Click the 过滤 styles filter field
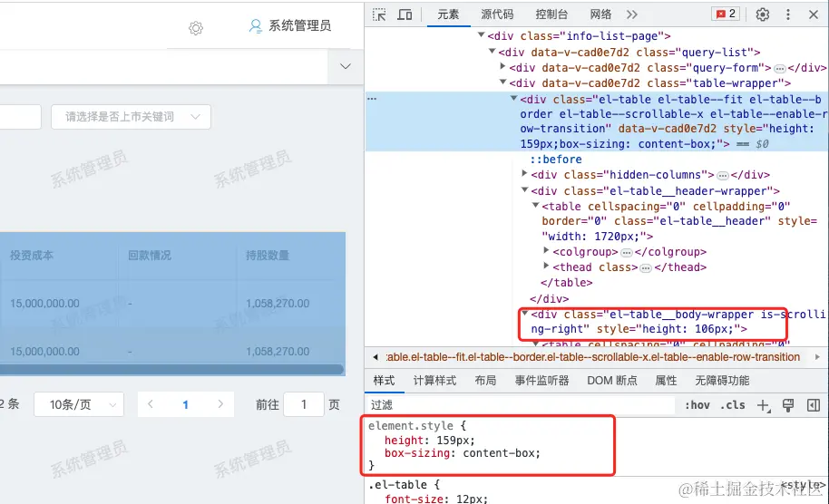Screen dimensions: 829x504 (520, 405)
